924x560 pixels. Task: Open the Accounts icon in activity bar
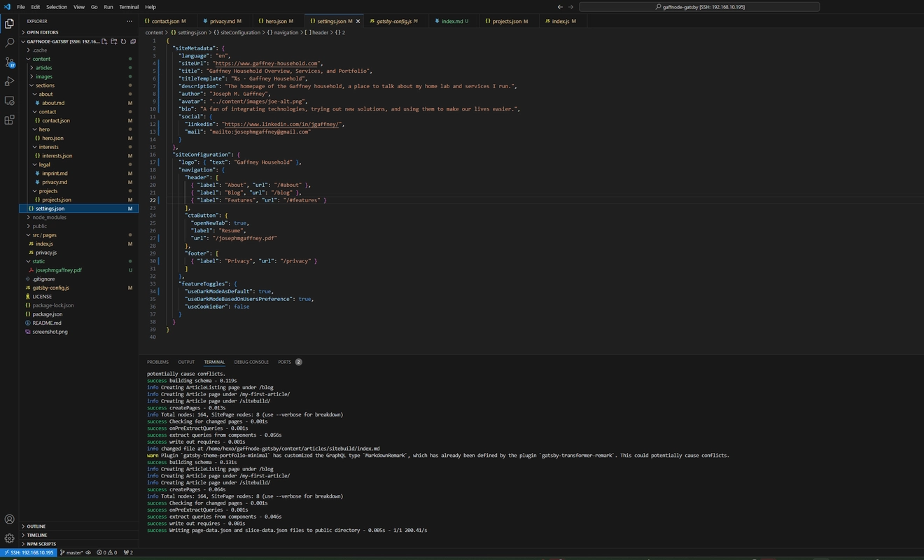tap(9, 519)
